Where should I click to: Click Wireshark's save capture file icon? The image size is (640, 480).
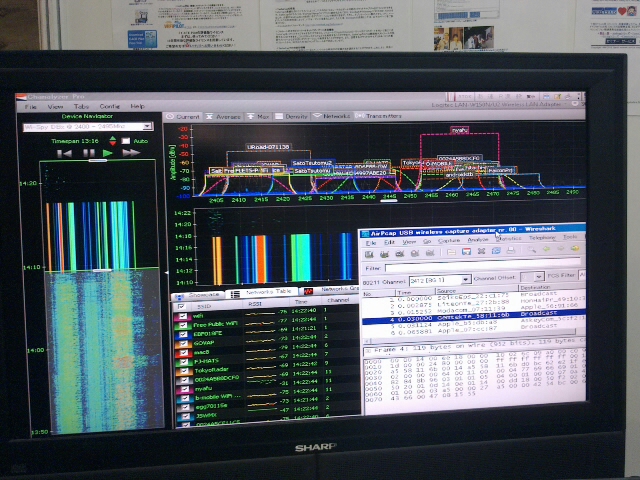tap(466, 251)
